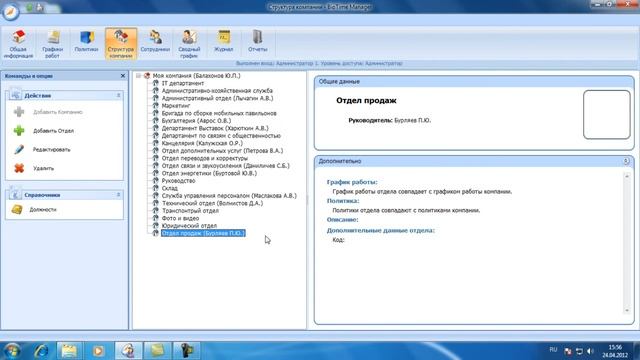This screenshot has width=640, height=360.
Task: Select Бригада по сборке мобильных павильонов
Action: [x=219, y=113]
